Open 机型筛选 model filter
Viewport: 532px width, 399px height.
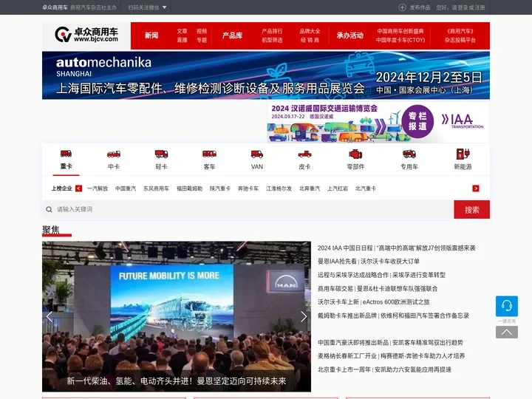272,40
